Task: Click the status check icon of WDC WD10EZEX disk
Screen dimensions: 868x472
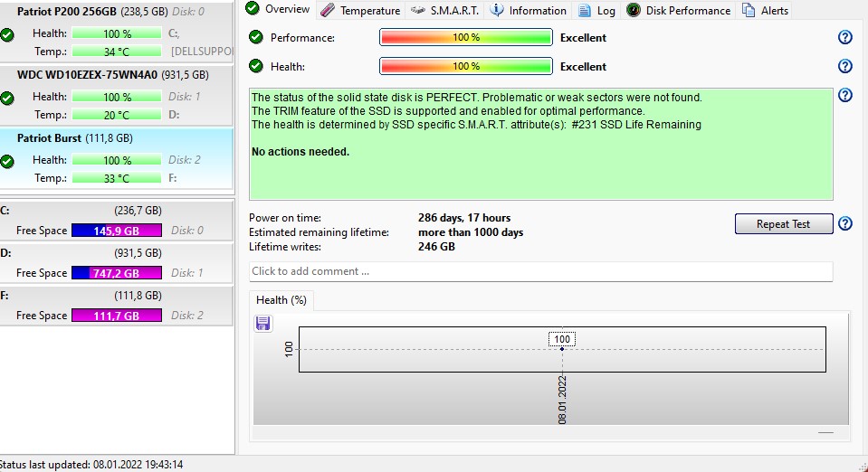Action: (x=7, y=99)
